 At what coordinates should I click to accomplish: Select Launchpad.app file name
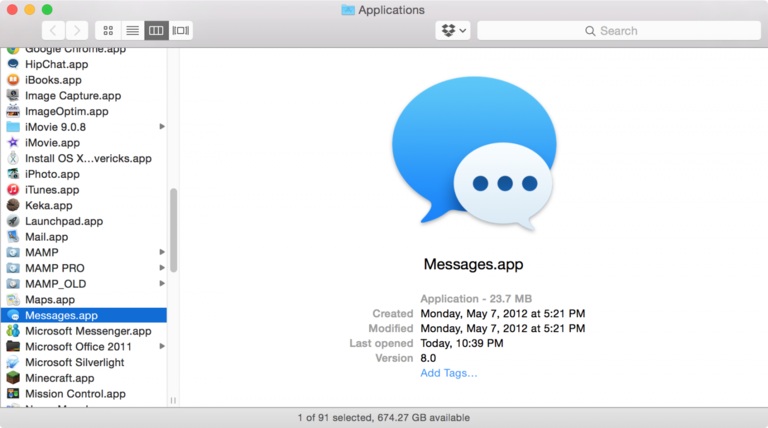click(x=64, y=221)
